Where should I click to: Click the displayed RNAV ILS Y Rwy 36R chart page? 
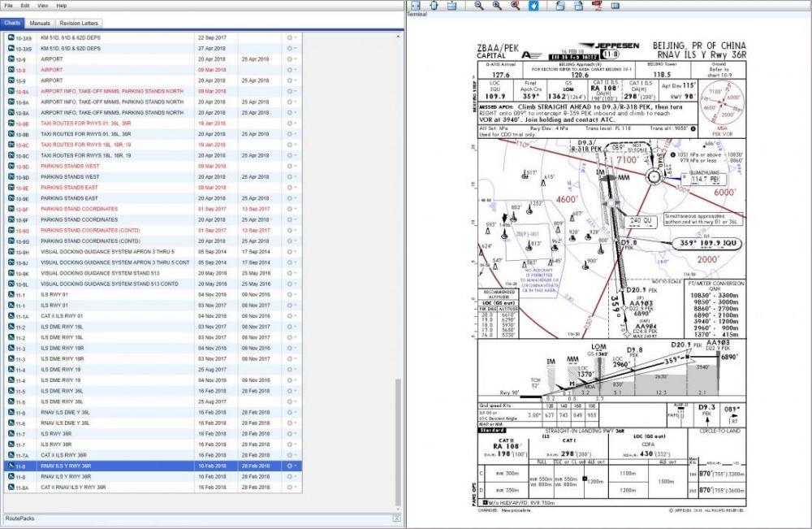coord(611,278)
